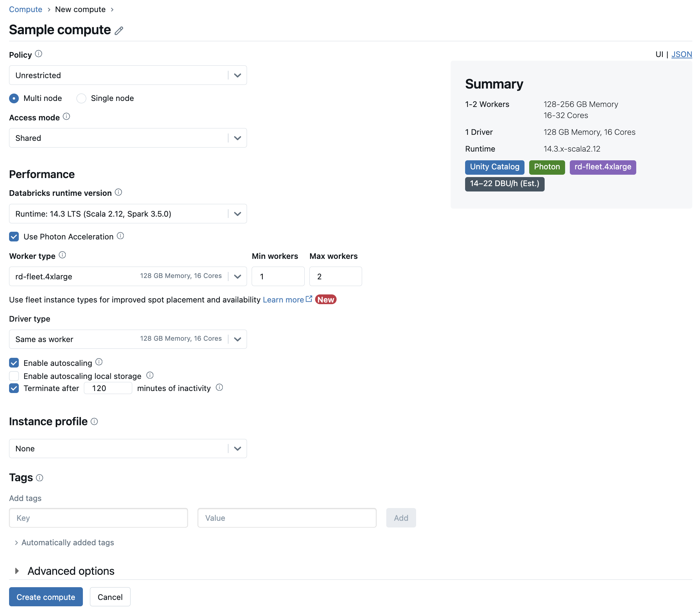The width and height of the screenshot is (700, 613).
Task: Go to Compute in the breadcrumb
Action: coord(26,10)
